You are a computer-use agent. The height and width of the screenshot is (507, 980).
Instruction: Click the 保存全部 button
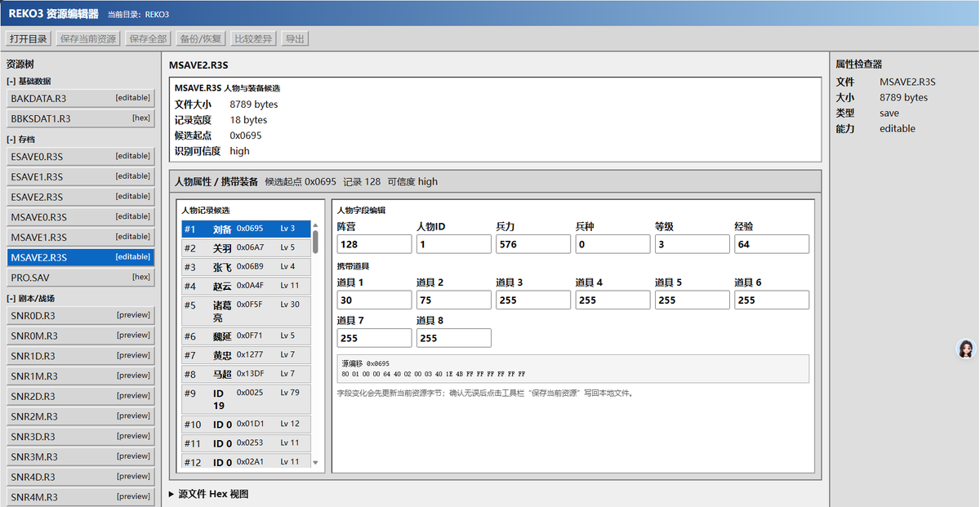click(148, 38)
